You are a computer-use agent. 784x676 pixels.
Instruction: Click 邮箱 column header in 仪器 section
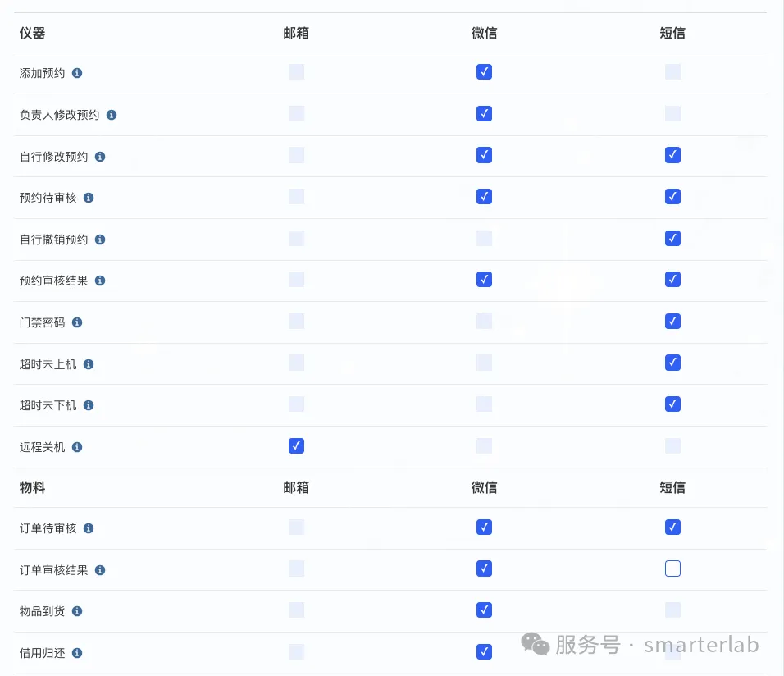pyautogui.click(x=296, y=33)
